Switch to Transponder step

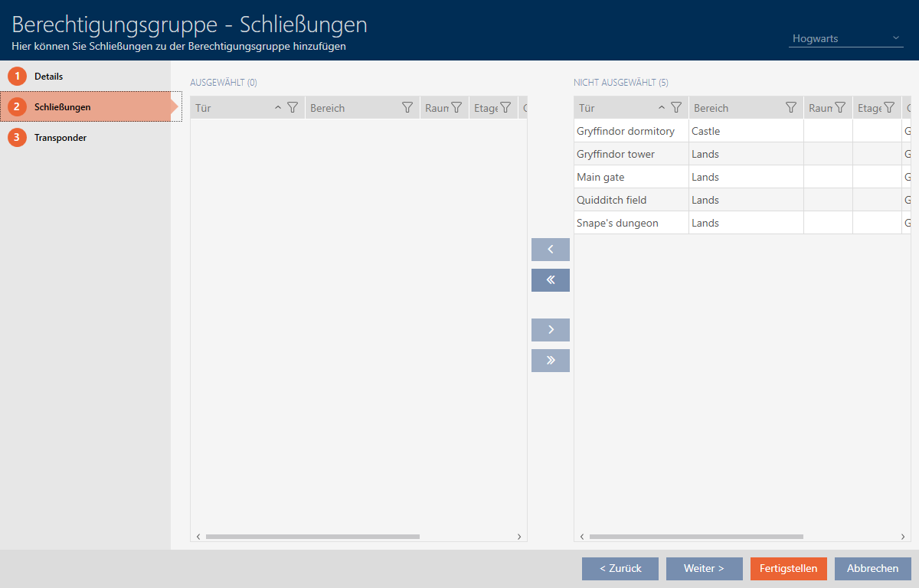(x=60, y=138)
